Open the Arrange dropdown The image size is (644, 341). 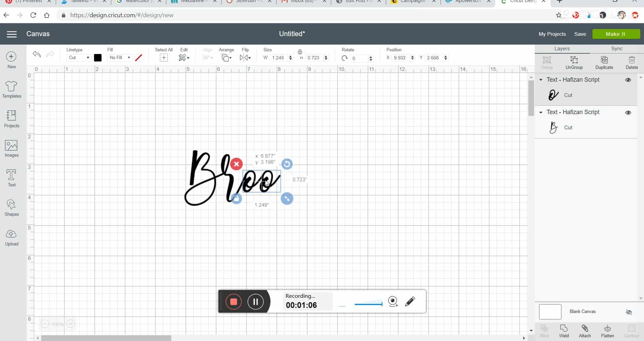[x=226, y=58]
